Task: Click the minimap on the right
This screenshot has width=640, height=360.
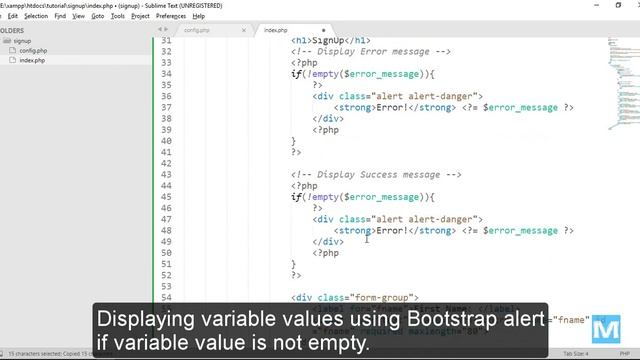Action: [x=623, y=84]
